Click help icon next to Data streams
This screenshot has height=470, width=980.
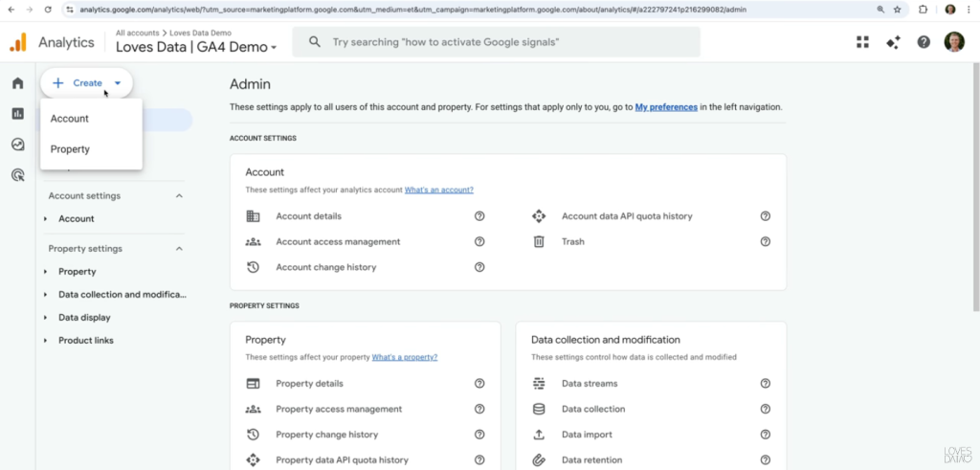[x=765, y=384]
